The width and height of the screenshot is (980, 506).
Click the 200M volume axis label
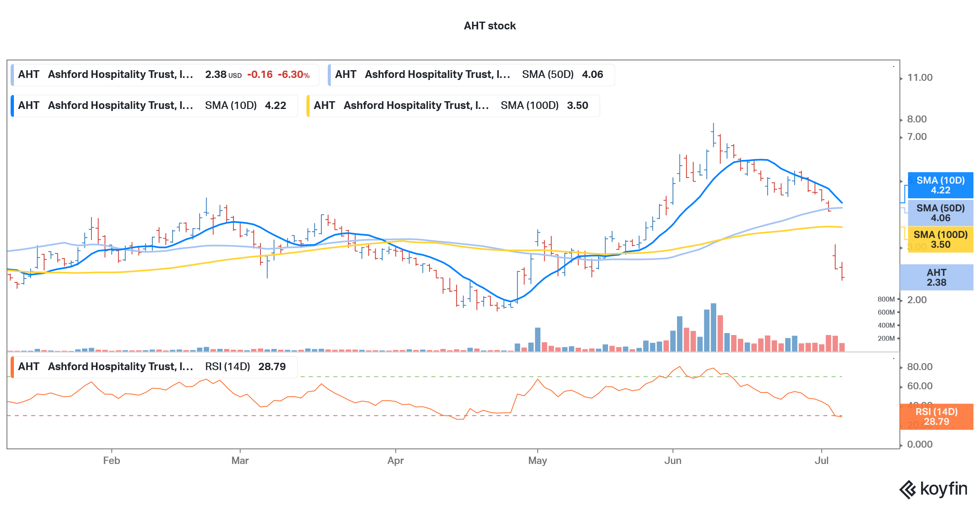[886, 339]
